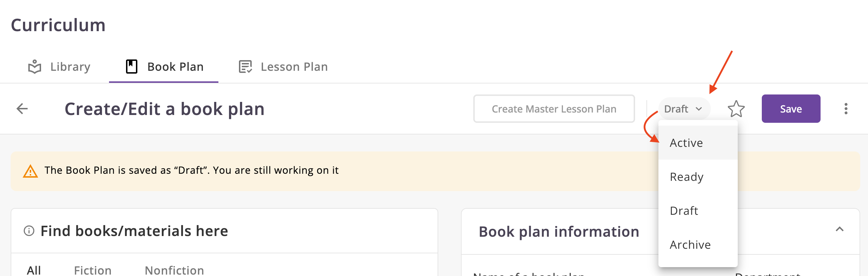Switch to the Library tab
The image size is (868, 276).
point(70,67)
